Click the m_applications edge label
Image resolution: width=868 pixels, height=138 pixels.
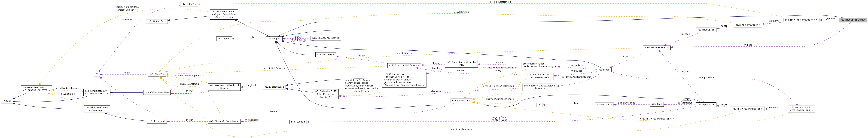coord(706,78)
